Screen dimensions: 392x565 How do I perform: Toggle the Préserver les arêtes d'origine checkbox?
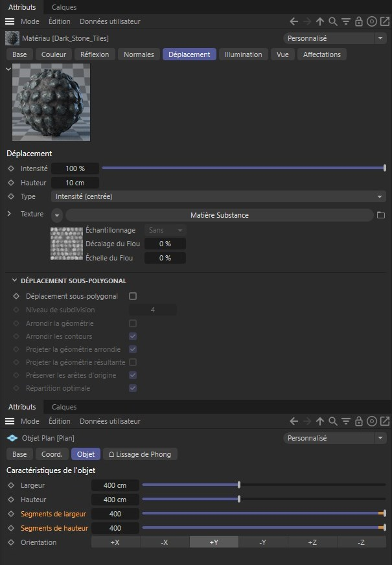coord(133,375)
